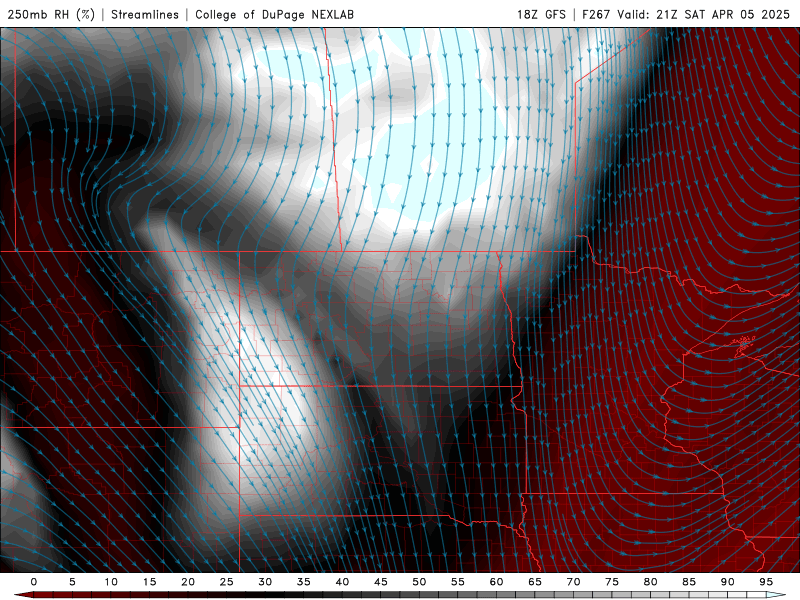The image size is (800, 600).
Task: Click the '85' label on the colorbar
Action: tap(689, 582)
